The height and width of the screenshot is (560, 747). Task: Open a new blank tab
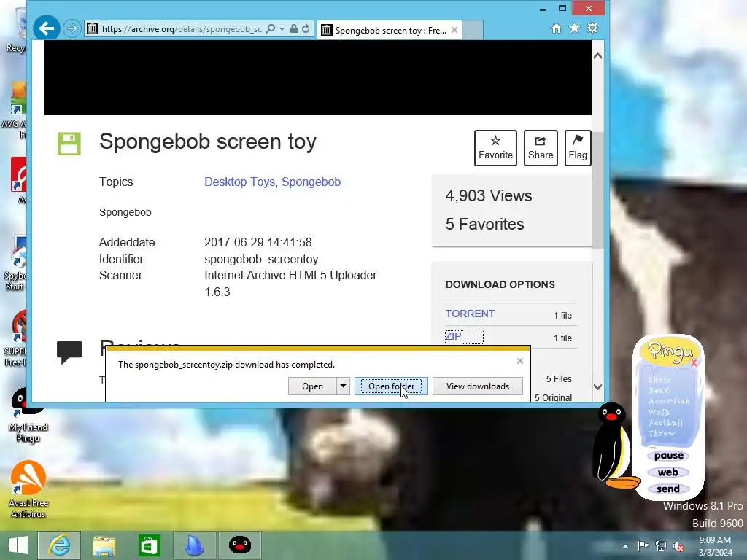click(473, 30)
